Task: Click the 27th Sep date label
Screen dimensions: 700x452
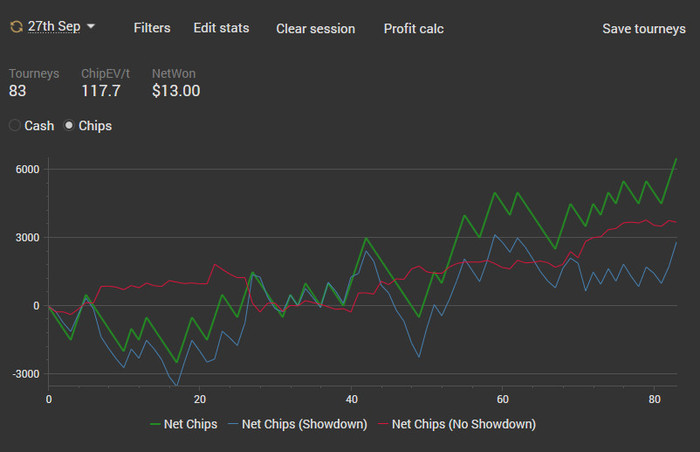Action: click(54, 26)
